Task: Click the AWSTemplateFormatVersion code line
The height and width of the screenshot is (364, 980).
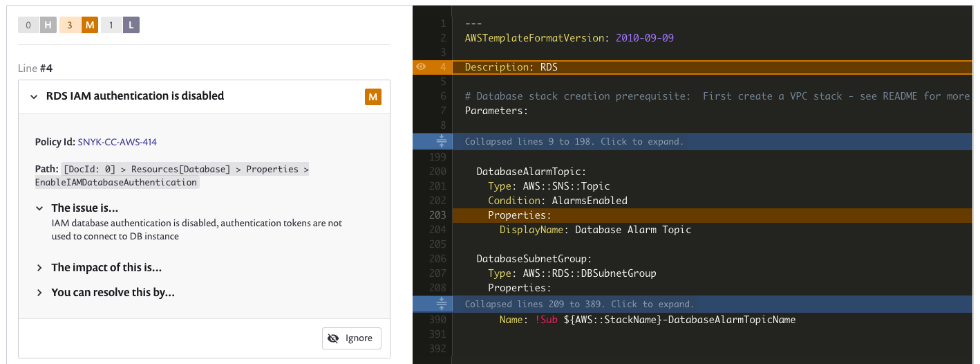Action: tap(569, 38)
